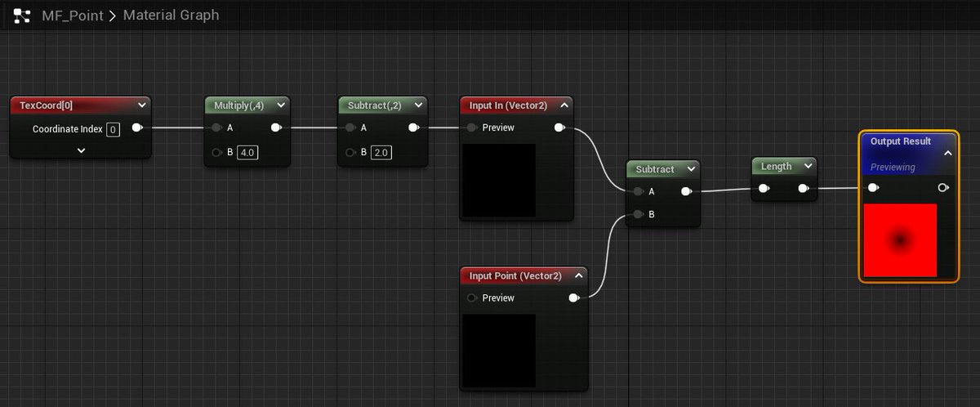Click the Subtract(,2) output pin
The image size is (980, 407).
pos(414,127)
